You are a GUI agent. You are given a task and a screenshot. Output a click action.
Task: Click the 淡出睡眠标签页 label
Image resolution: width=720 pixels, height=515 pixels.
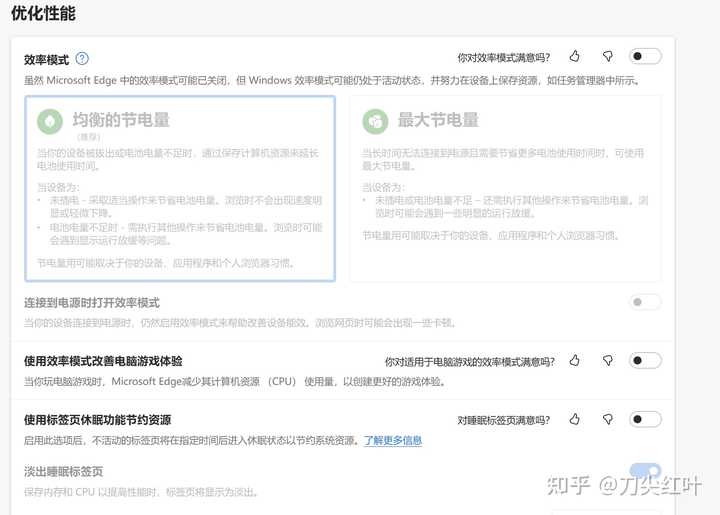point(63,471)
